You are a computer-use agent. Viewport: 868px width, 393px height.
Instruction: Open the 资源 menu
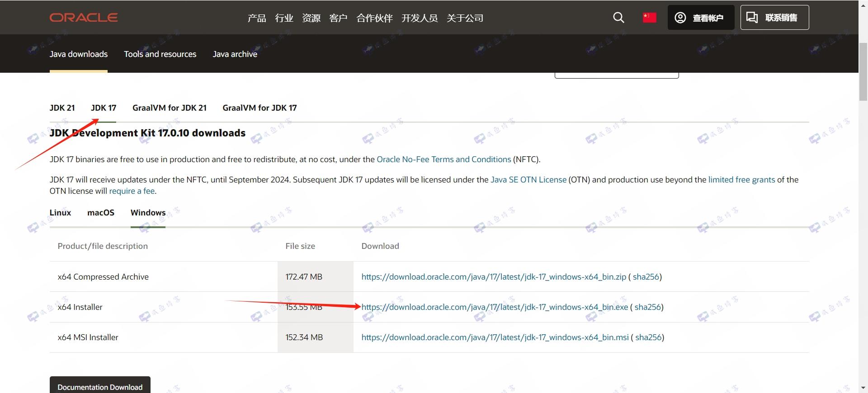311,18
